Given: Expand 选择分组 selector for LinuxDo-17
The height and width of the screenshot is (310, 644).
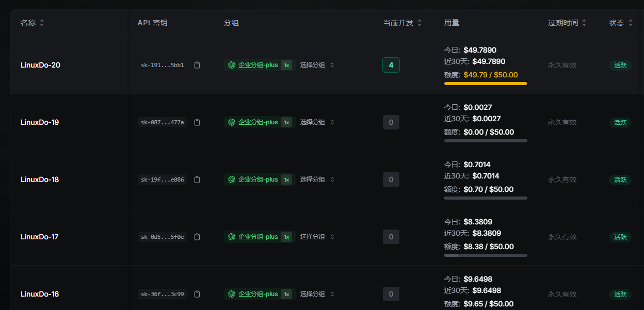Looking at the screenshot, I should tap(317, 237).
